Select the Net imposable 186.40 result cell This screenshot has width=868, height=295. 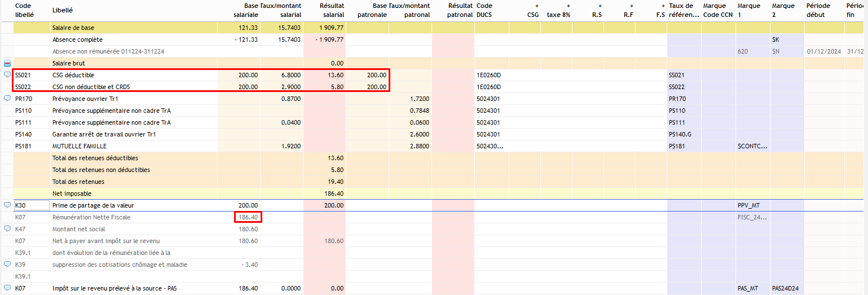333,193
